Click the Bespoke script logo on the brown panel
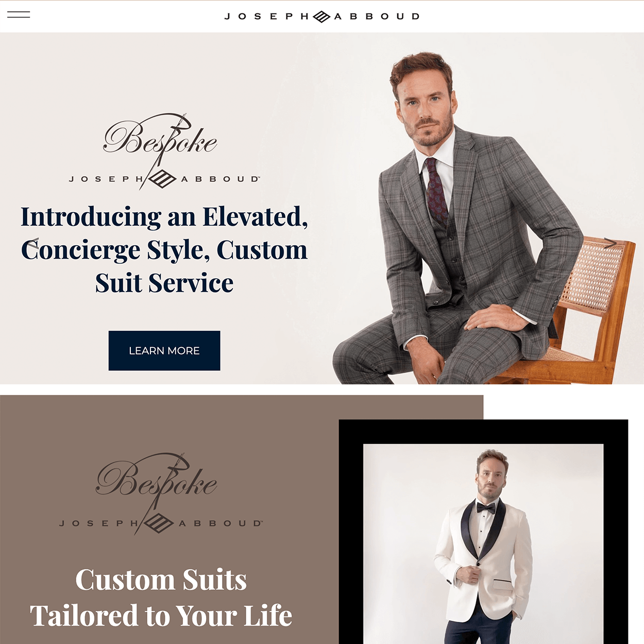The image size is (644, 644). 157,479
